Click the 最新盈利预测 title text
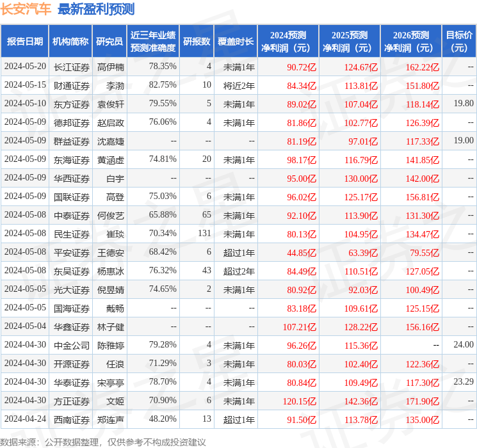 point(96,9)
